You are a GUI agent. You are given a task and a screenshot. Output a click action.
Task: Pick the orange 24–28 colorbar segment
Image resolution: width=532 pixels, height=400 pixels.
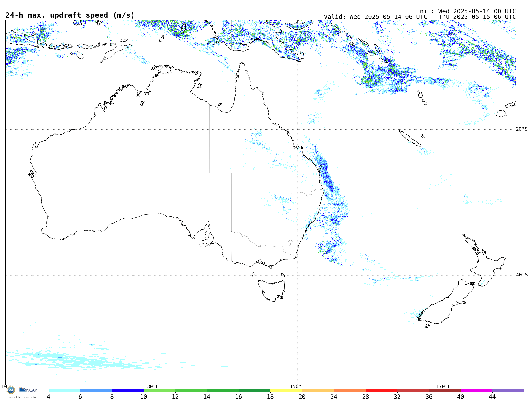[x=350, y=391]
